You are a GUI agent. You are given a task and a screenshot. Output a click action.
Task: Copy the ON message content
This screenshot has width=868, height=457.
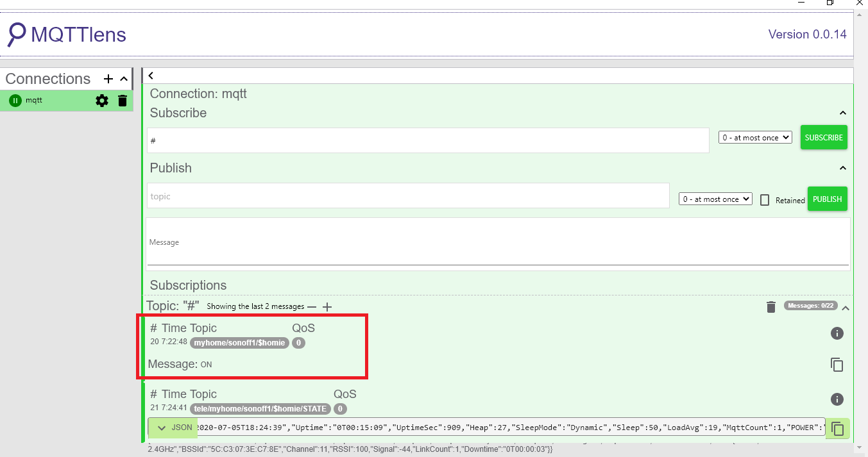point(837,365)
